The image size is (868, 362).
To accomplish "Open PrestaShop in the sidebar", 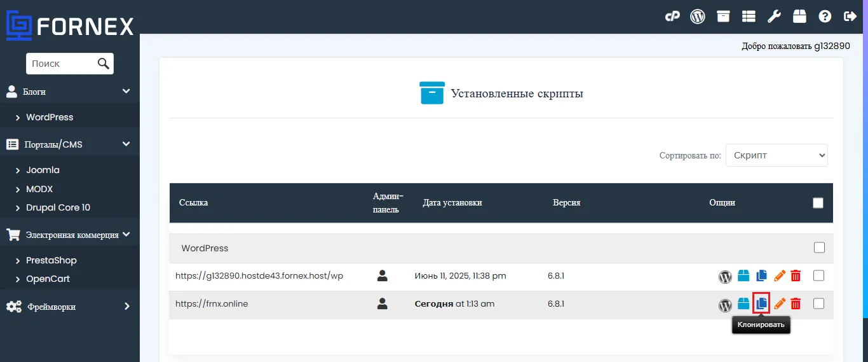I will [x=51, y=260].
